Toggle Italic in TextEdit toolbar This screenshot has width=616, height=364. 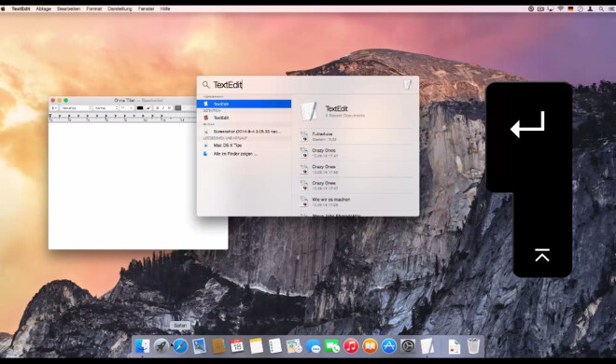click(163, 107)
